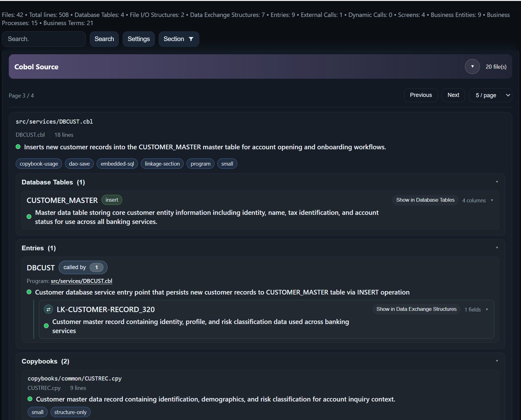The width and height of the screenshot is (521, 420).
Task: Click the Page 3 / 4 indicator
Action: [x=21, y=96]
